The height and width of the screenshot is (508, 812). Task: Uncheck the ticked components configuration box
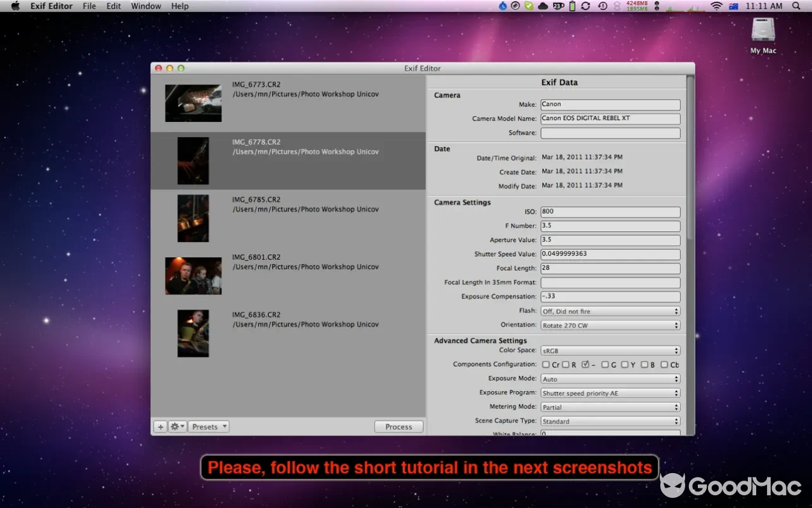586,364
